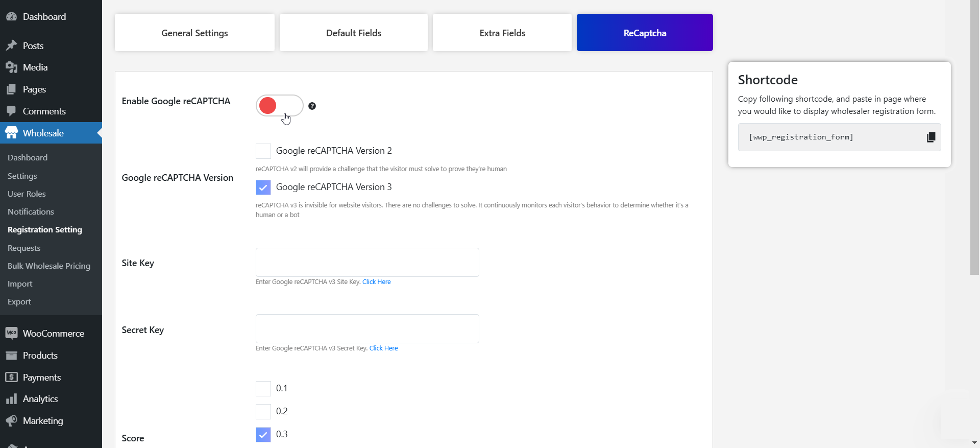Click the wwp_registration_form shortcode box
This screenshot has height=448, width=980.
(x=839, y=137)
